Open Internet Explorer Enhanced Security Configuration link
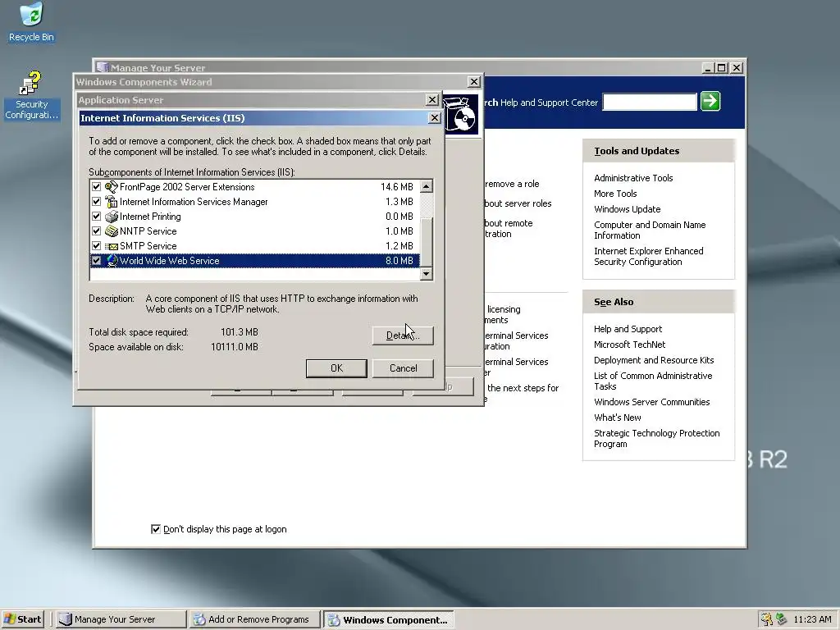The width and height of the screenshot is (840, 630). 649,256
